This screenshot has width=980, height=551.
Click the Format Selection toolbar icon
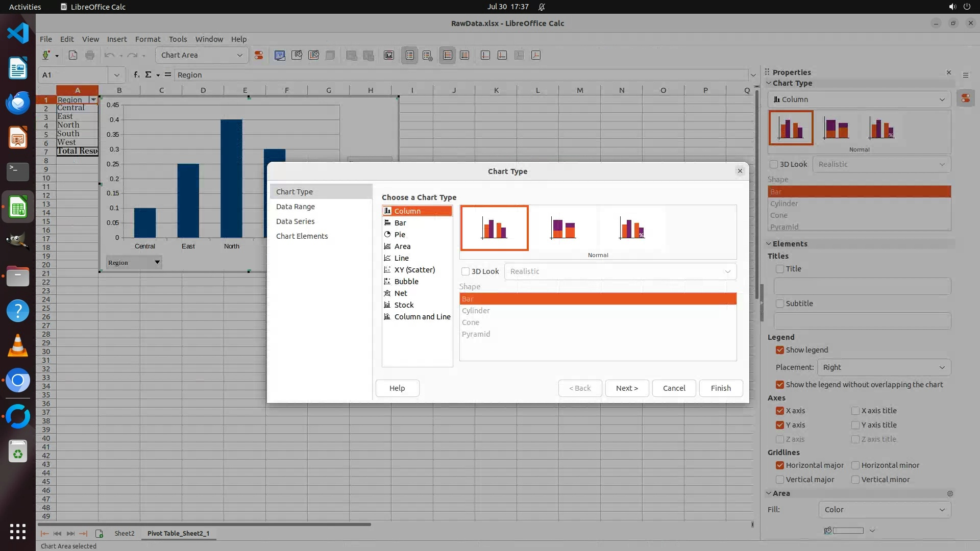click(259, 55)
